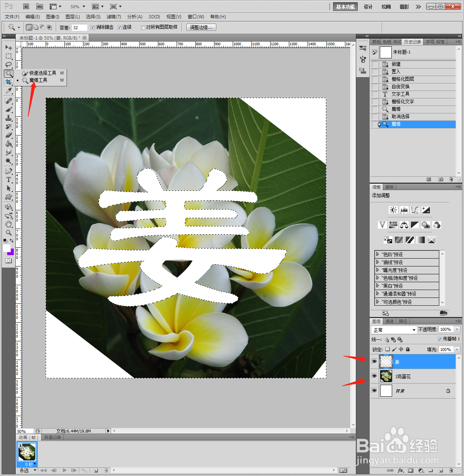This screenshot has height=476, width=464.
Task: Expand the "黑白"预设 list
Action: [x=378, y=286]
